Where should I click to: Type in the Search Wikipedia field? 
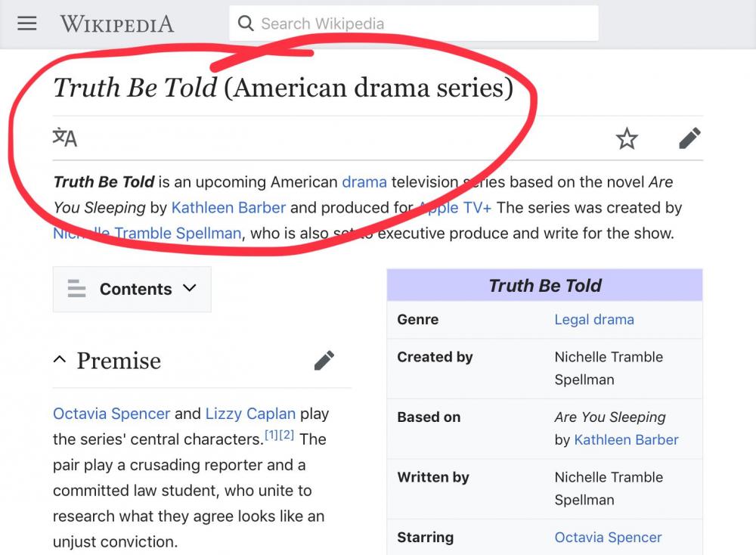[x=423, y=23]
